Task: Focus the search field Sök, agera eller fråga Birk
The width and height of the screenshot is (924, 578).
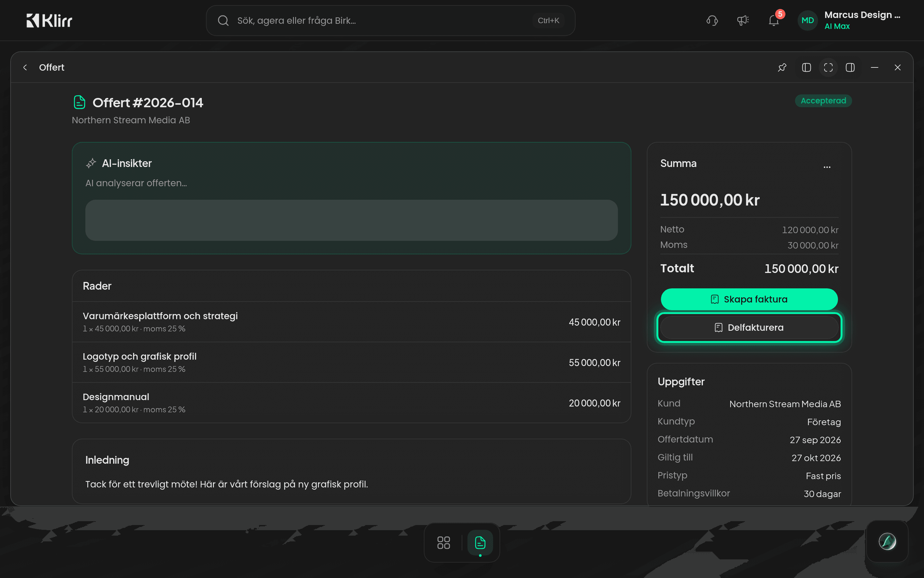Action: click(390, 21)
